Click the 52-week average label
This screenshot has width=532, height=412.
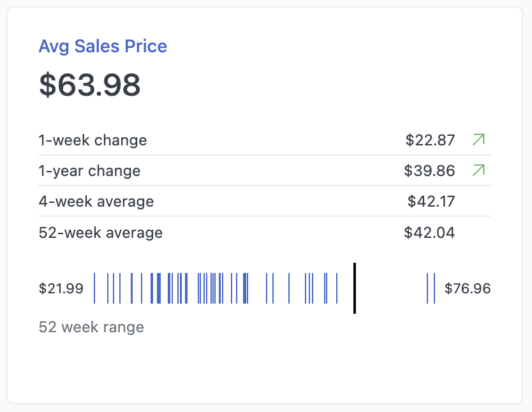coord(101,232)
